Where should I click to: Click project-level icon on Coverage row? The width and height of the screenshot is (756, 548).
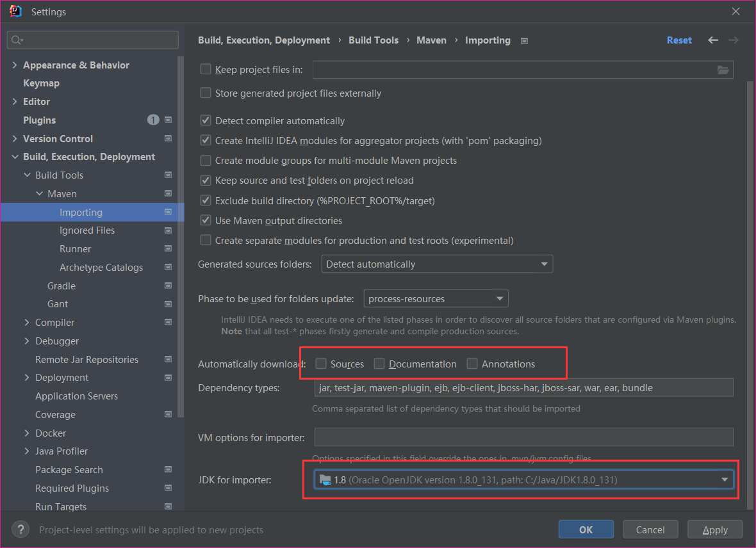coord(168,414)
